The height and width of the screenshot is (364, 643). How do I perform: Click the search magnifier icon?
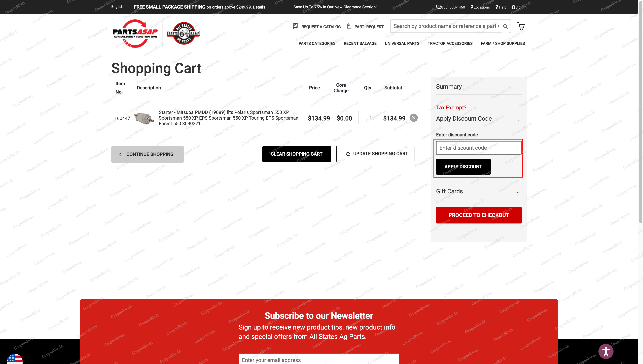(505, 26)
